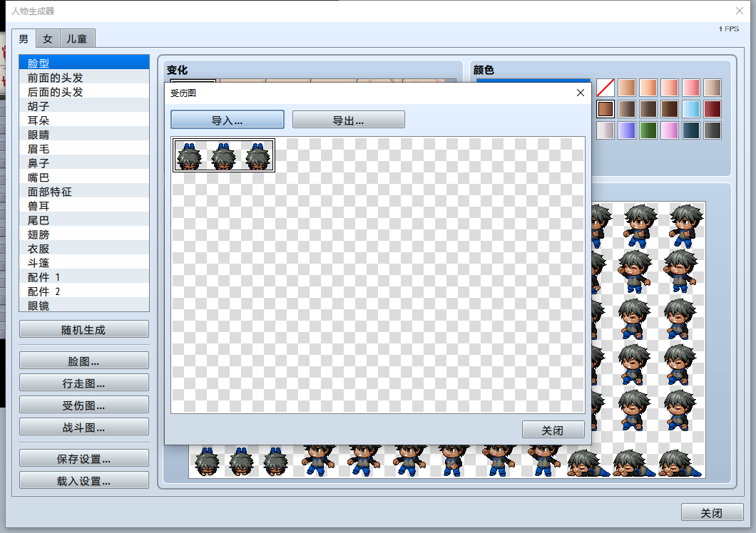
Task: Choose the sky blue swatch
Action: coord(691,109)
